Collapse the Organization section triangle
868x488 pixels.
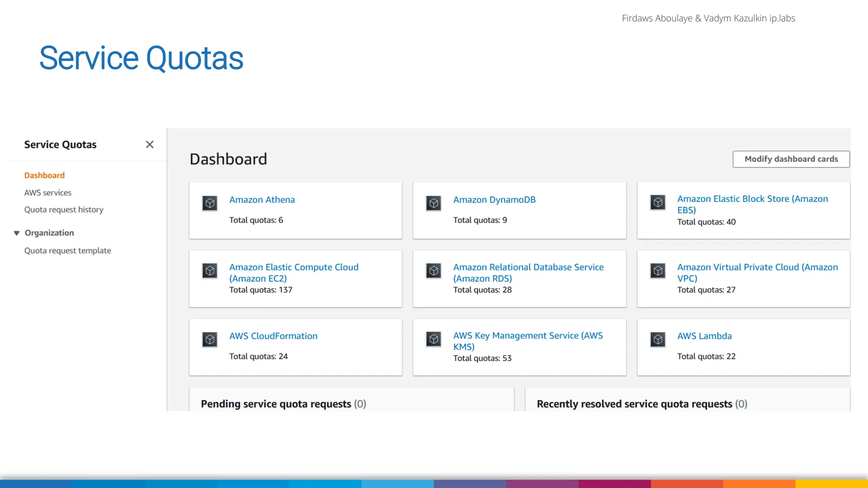[17, 233]
